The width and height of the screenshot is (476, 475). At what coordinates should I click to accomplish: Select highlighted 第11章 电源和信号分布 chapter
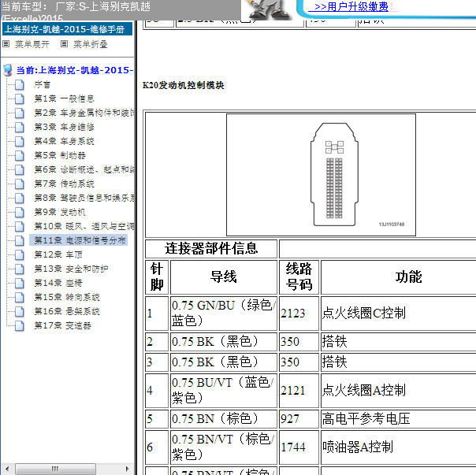pyautogui.click(x=78, y=240)
